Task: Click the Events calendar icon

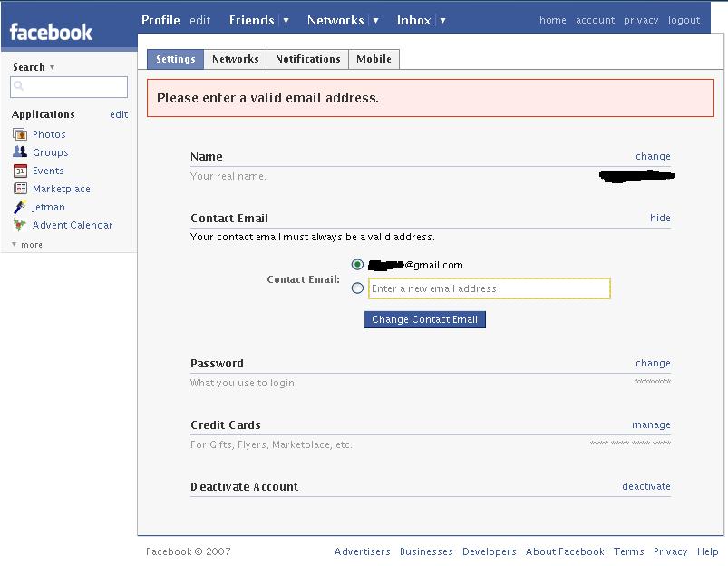Action: (x=20, y=171)
